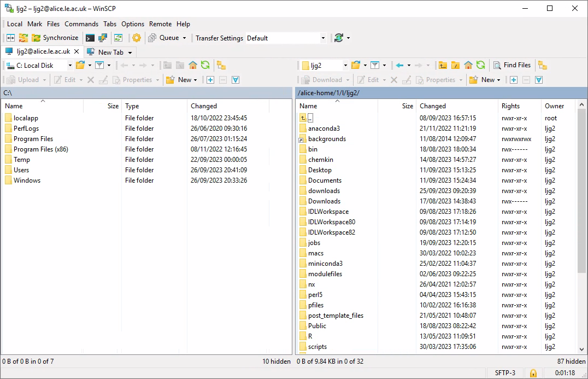Expand remote New dropdown arrow
Image resolution: width=588 pixels, height=379 pixels.
click(x=499, y=80)
